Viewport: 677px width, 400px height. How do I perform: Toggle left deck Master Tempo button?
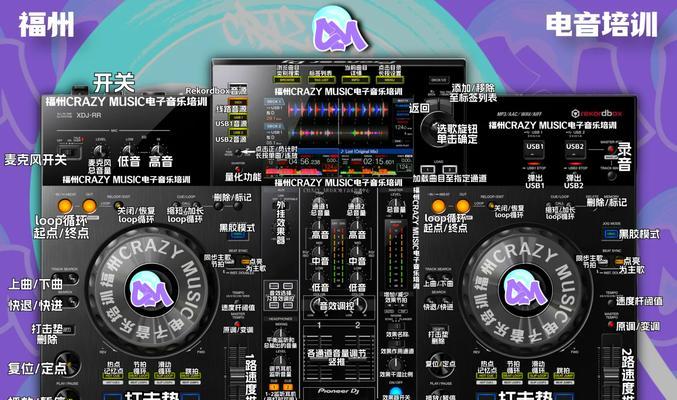coord(238,324)
